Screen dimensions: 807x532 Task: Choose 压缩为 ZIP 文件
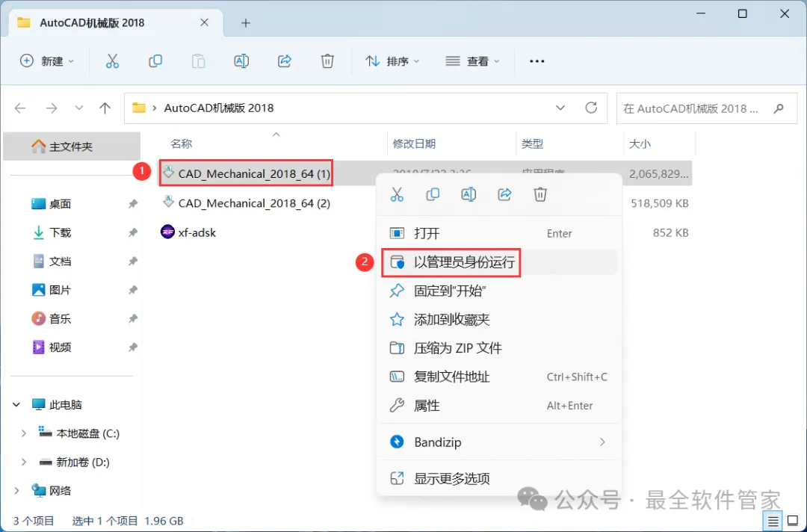(x=498, y=348)
